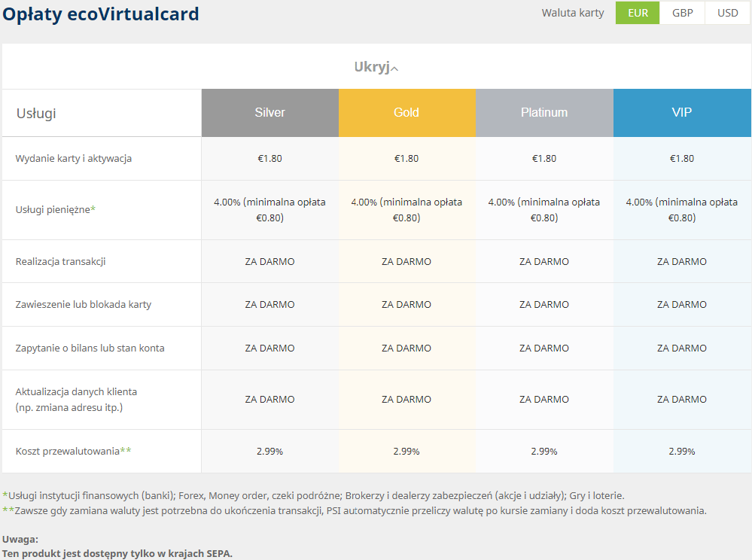Click Platinum ZA DARMO for Aktualizacja danych klienta
Viewport: 752px width, 560px height.
[544, 400]
